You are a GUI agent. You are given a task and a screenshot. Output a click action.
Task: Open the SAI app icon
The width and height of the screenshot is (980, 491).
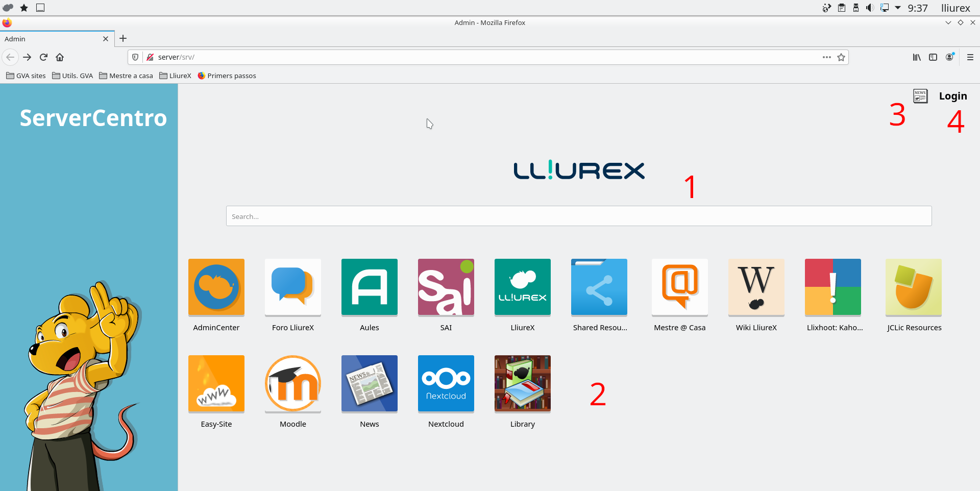click(446, 287)
